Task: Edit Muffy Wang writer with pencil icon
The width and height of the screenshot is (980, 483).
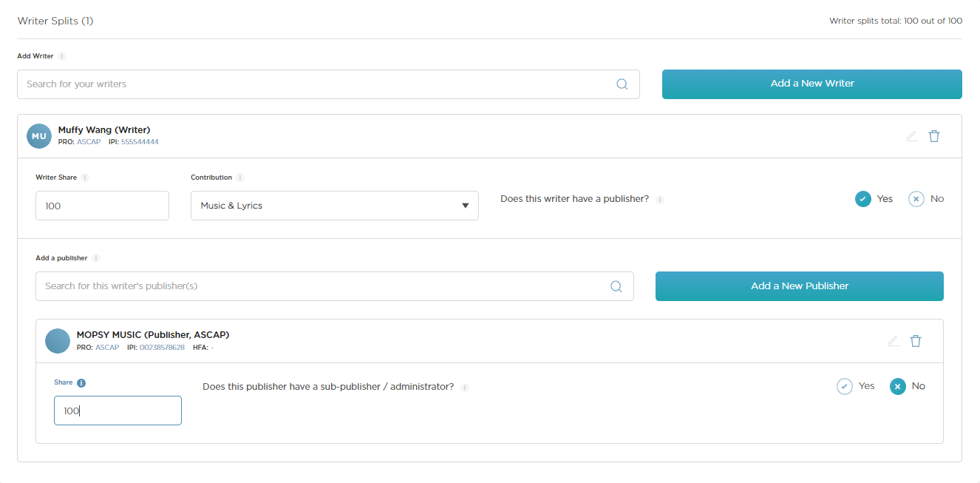Action: click(x=912, y=136)
